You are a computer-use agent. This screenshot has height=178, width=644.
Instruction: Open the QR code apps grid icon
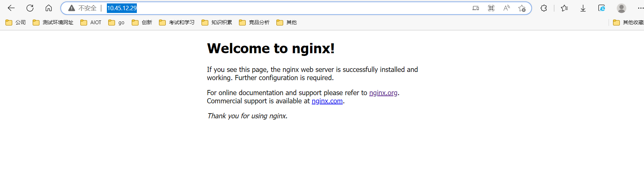coord(491,8)
